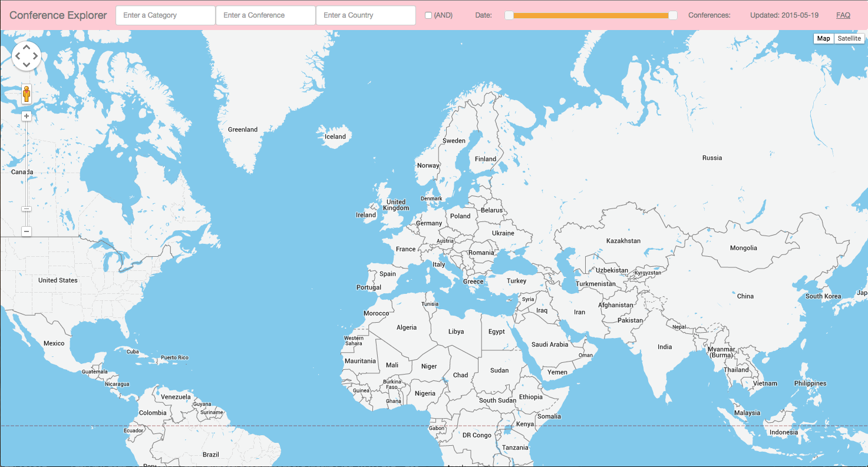Open the Enter a Country field

click(365, 15)
